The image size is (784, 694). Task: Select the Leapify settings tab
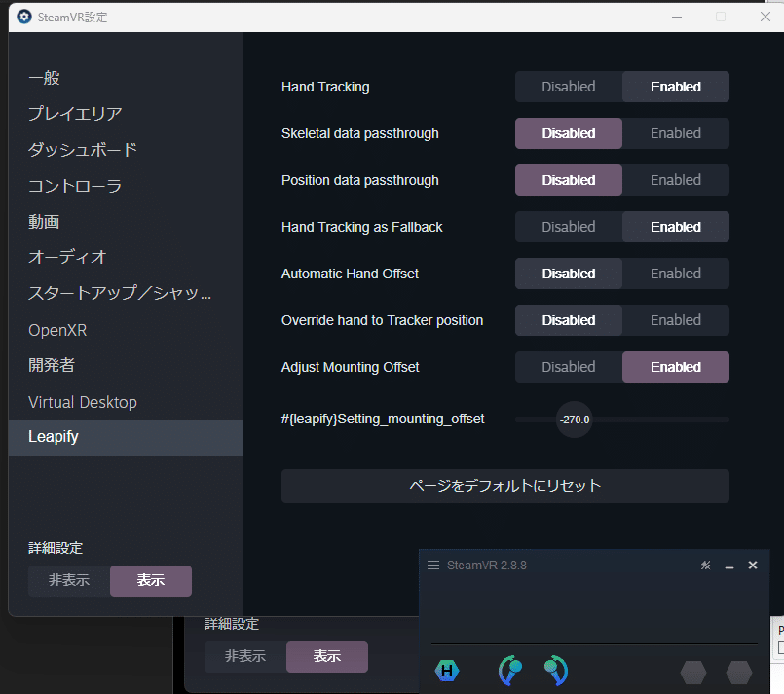click(126, 437)
